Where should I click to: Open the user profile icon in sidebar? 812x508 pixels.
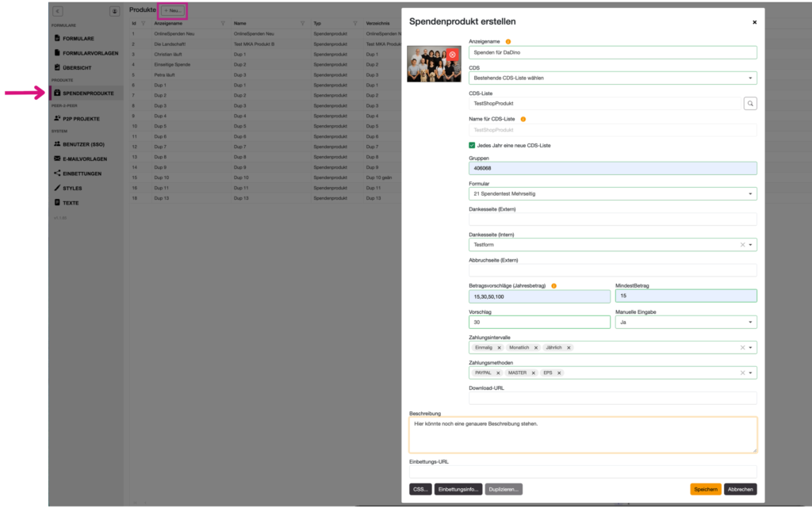point(114,11)
